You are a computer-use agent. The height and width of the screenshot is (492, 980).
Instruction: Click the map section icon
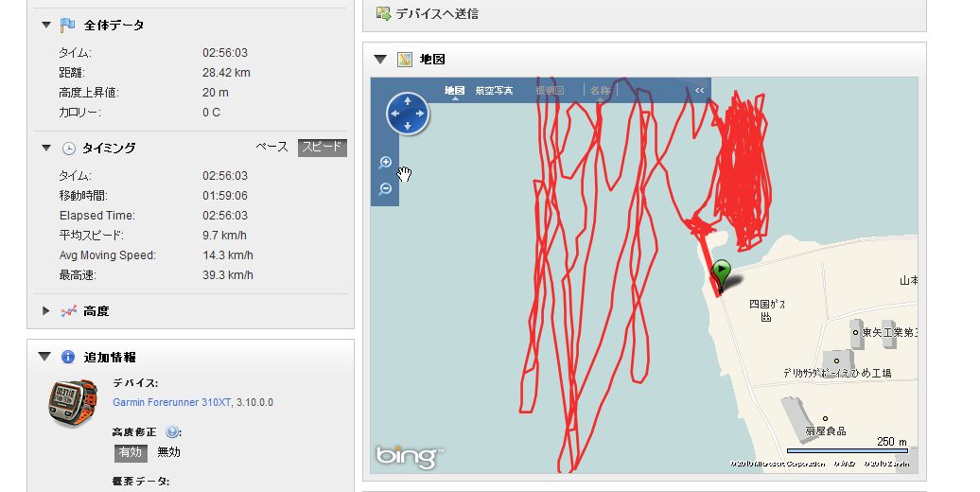(x=405, y=60)
